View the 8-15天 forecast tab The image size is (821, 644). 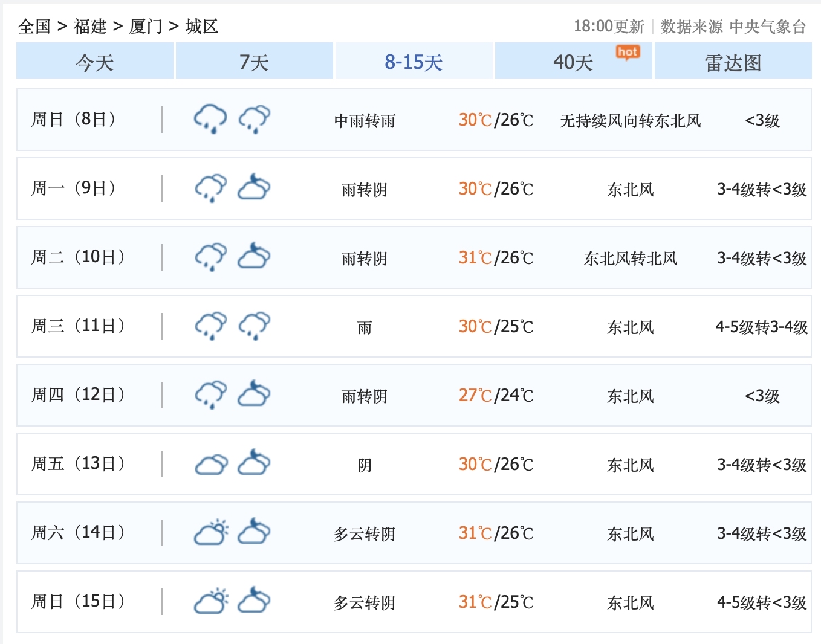tap(413, 61)
